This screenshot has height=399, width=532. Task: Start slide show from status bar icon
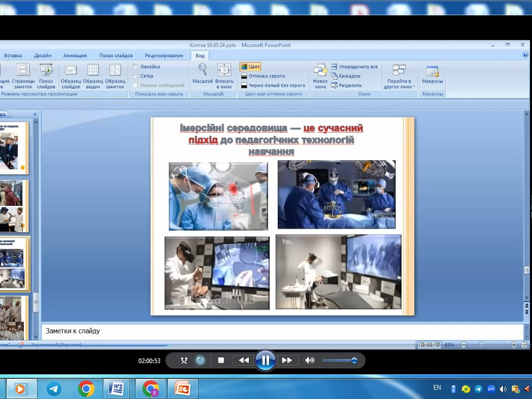coord(437,345)
